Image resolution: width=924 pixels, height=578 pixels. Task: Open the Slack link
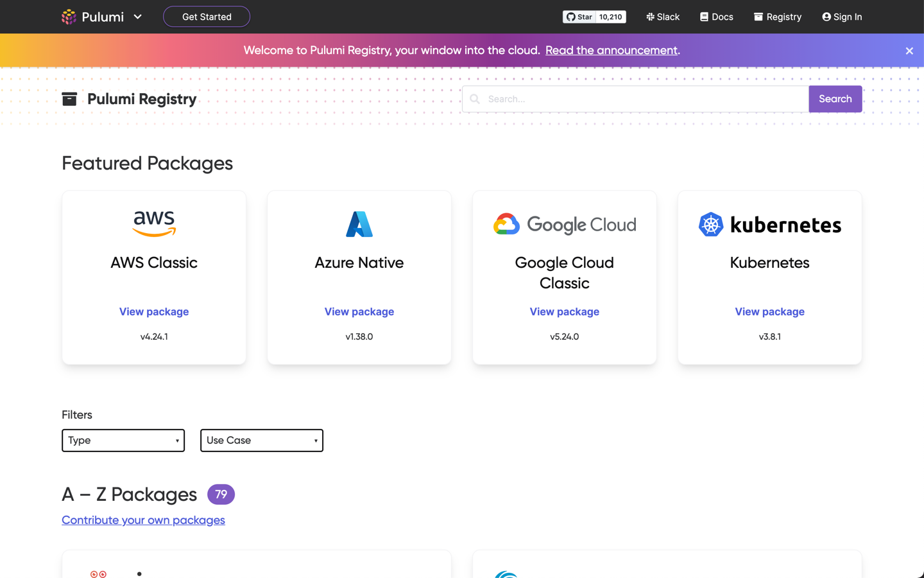click(663, 17)
